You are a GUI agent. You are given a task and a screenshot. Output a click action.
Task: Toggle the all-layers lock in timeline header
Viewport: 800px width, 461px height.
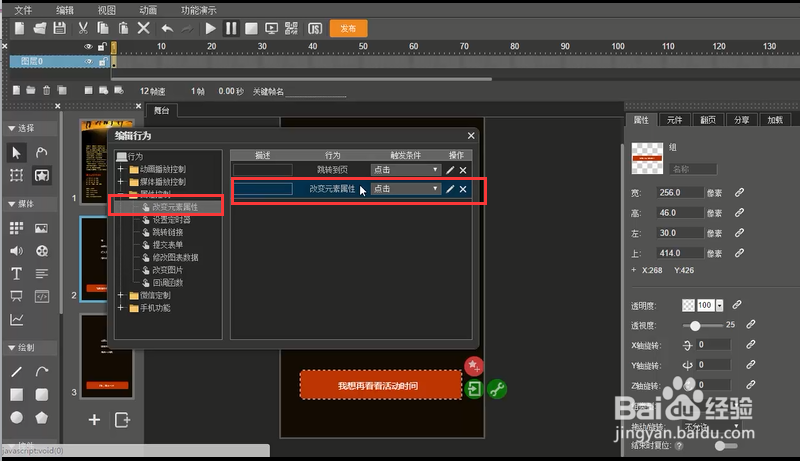coord(102,46)
